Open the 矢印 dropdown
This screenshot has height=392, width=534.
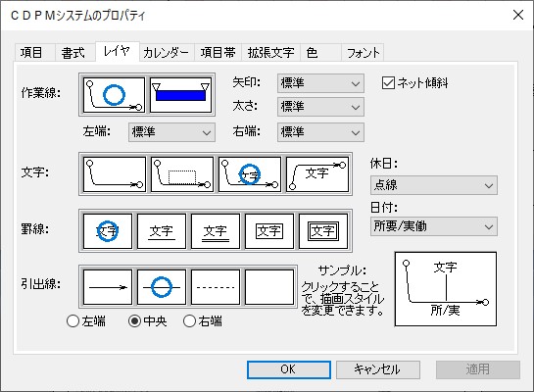320,83
